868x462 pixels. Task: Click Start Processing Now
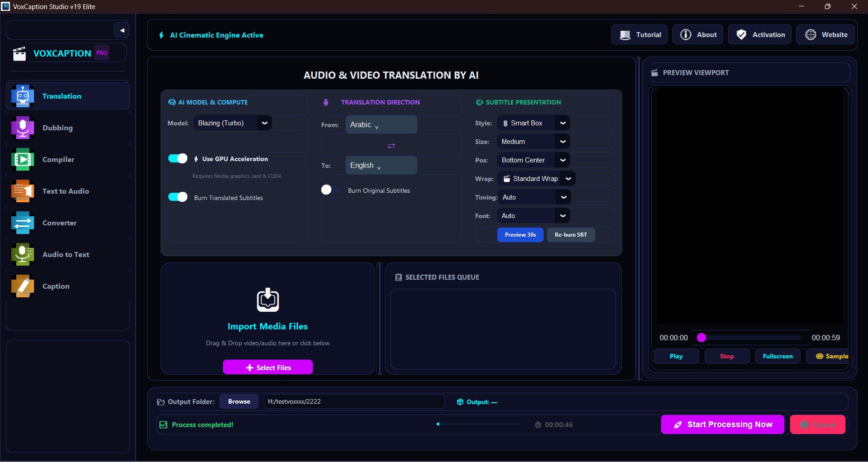pyautogui.click(x=723, y=424)
